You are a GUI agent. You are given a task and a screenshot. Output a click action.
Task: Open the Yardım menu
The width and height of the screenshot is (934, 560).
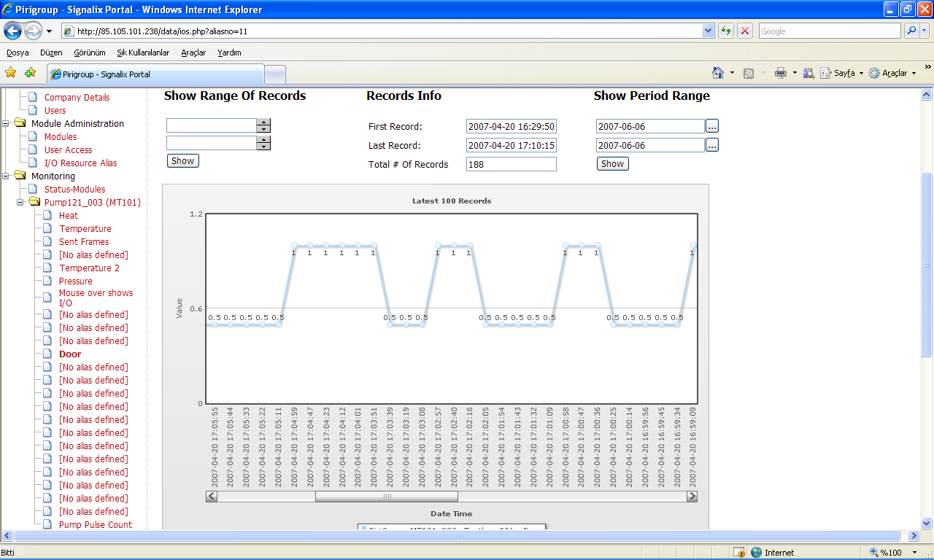pos(229,52)
